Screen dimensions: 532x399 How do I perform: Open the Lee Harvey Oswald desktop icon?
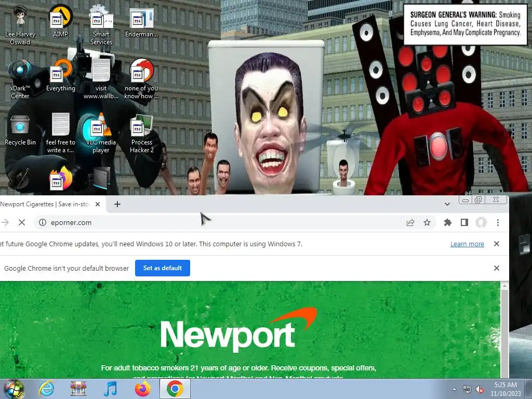(x=20, y=24)
